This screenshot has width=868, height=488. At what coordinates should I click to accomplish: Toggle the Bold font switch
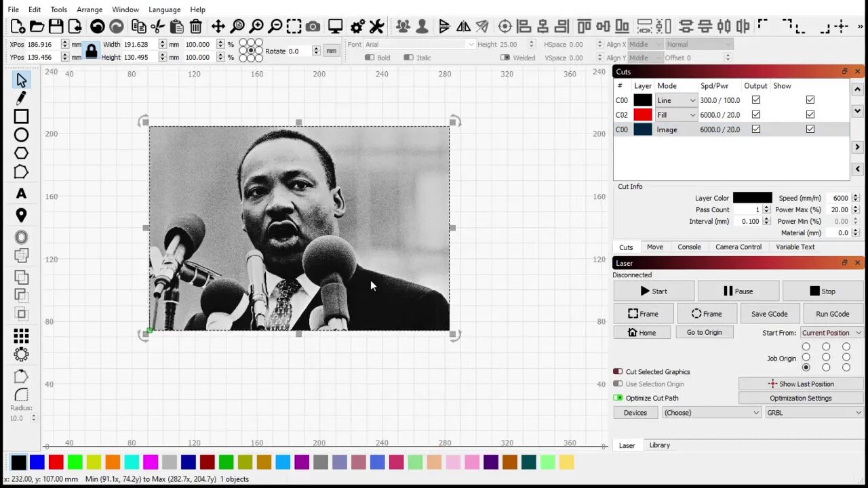point(370,58)
